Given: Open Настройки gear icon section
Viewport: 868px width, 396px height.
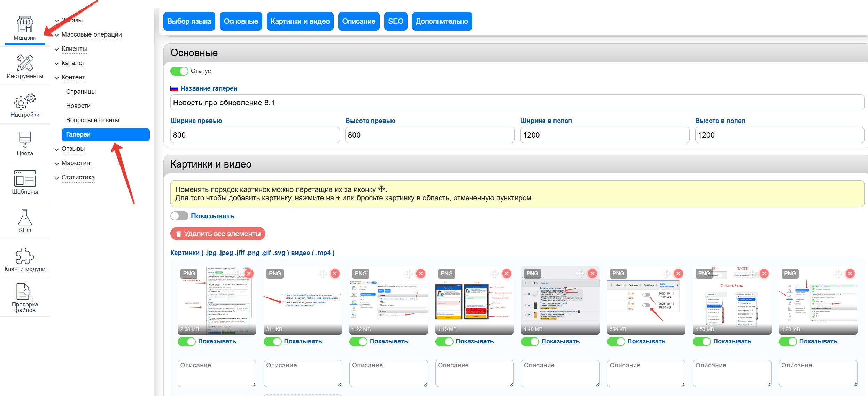Looking at the screenshot, I should coord(25,105).
